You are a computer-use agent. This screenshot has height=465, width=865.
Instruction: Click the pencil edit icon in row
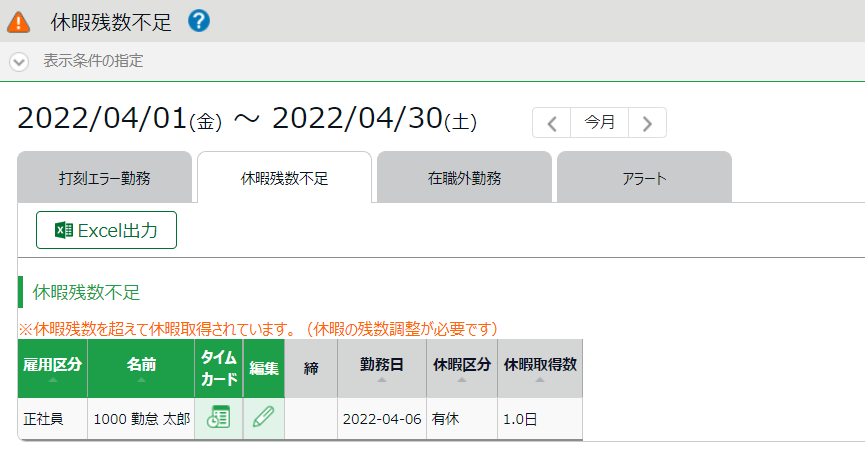click(x=264, y=416)
